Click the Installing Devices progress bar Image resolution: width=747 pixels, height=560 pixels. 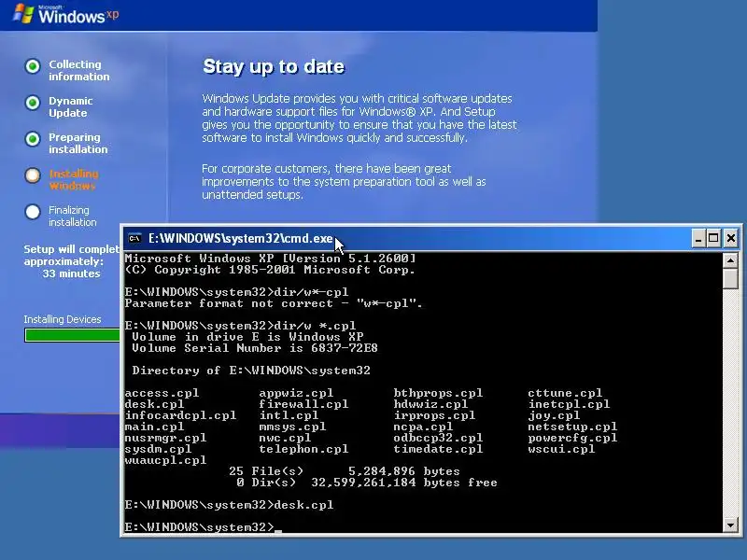pos(72,335)
